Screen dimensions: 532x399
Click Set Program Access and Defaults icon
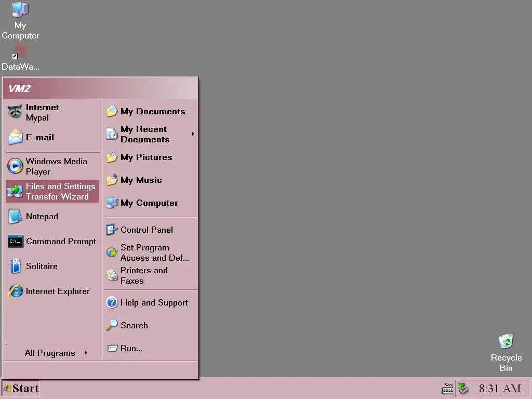click(112, 252)
